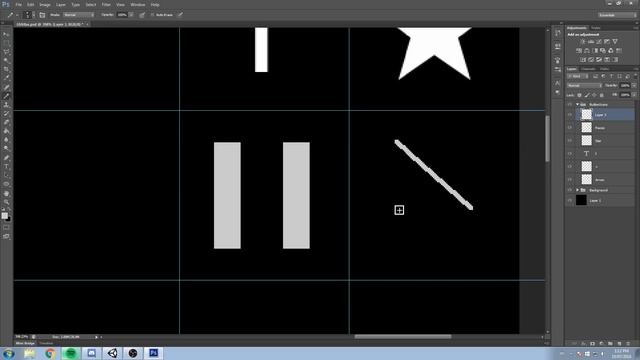Create a new layer via panel icon
This screenshot has height=360, width=640.
pyautogui.click(x=619, y=344)
